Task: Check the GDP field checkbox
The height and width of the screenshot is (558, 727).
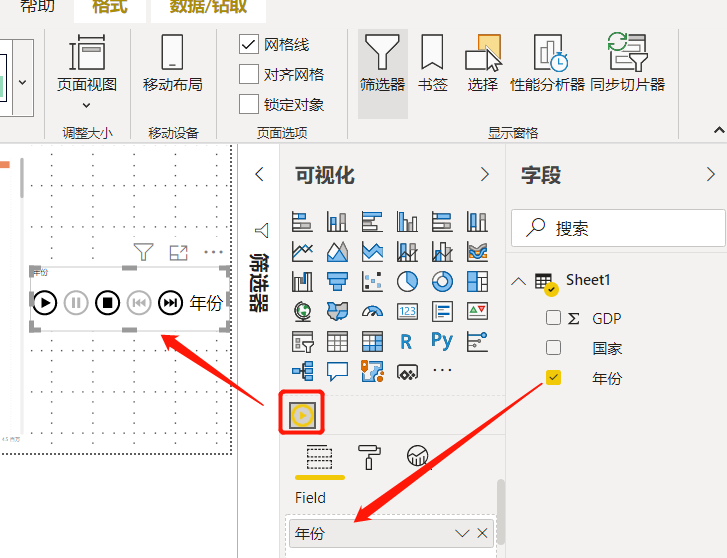Action: click(x=553, y=318)
